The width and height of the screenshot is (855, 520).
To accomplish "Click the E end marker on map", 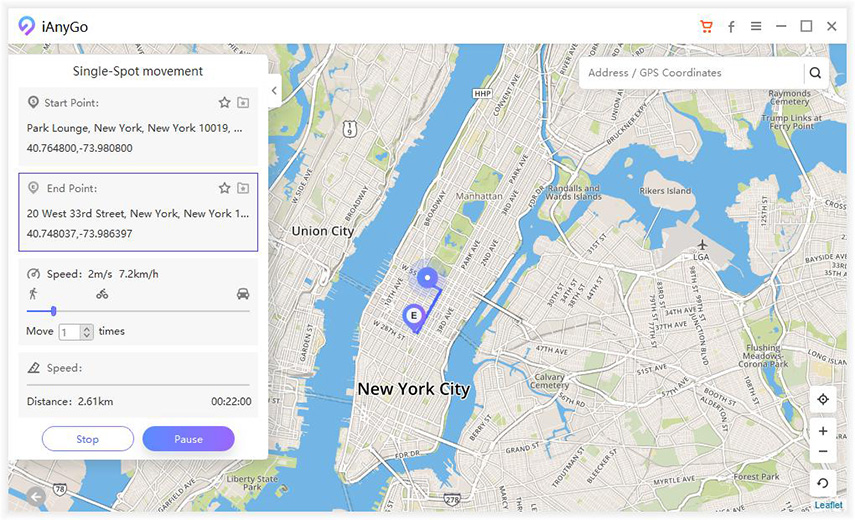I will [x=413, y=317].
